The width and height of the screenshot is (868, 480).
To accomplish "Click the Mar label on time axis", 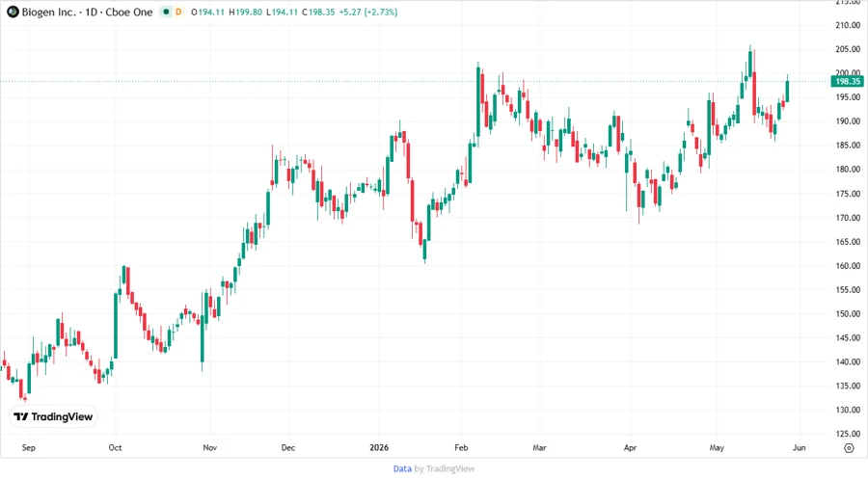I will (x=540, y=447).
